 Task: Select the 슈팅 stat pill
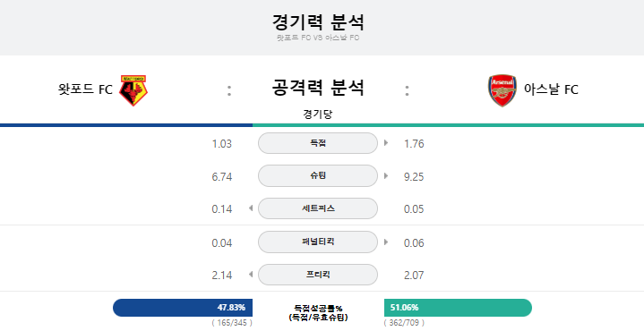(318, 175)
